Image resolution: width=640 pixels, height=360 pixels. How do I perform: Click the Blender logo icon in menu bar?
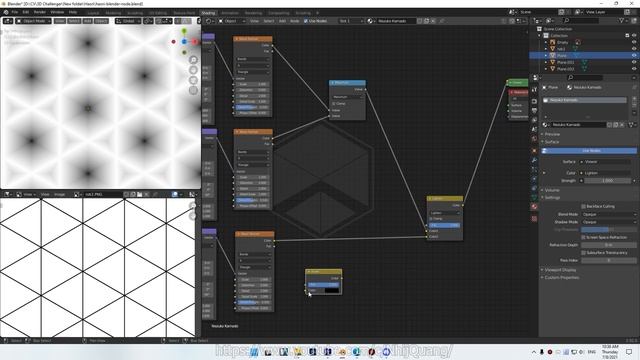tap(6, 12)
